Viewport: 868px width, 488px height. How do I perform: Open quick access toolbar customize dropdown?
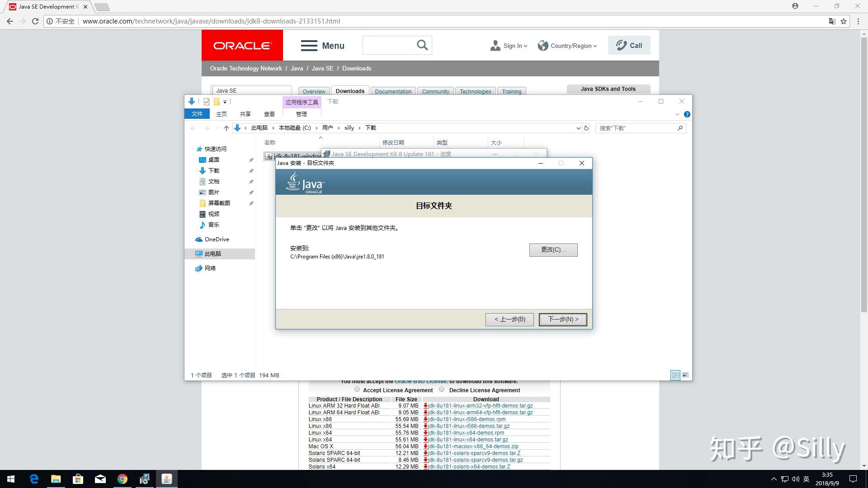click(x=225, y=102)
